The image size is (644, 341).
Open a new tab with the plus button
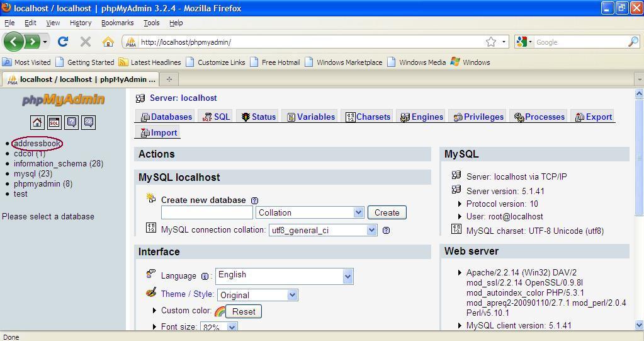tap(169, 79)
